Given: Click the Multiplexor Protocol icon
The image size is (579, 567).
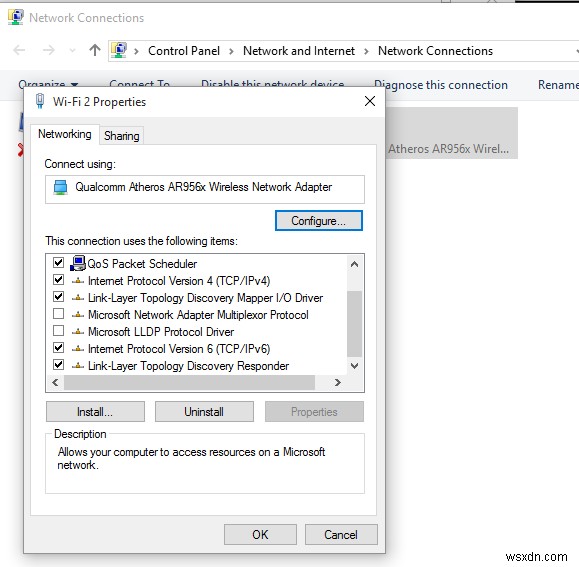Looking at the screenshot, I should coord(78,315).
